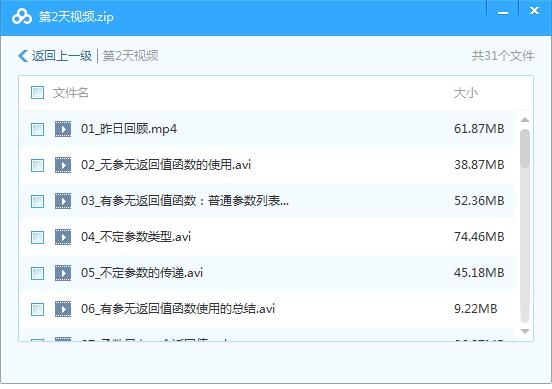Click the video icon of 03_有参无返回值函数 row

click(63, 201)
